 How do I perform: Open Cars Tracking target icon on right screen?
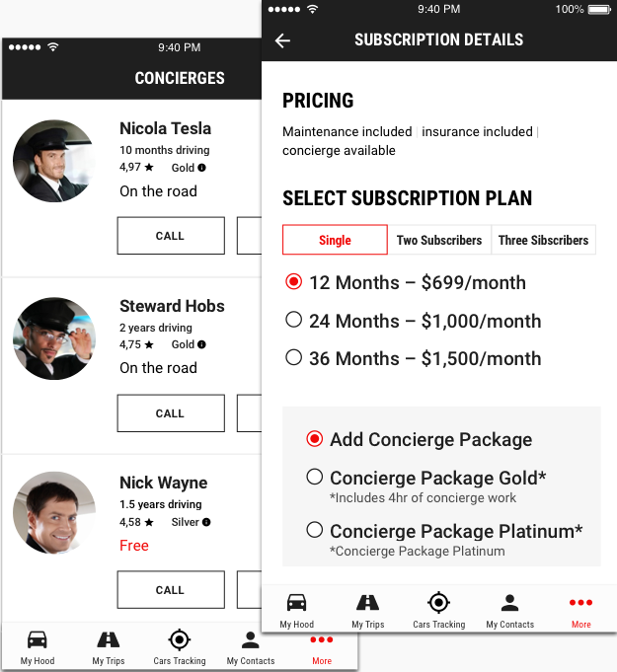pos(438,603)
